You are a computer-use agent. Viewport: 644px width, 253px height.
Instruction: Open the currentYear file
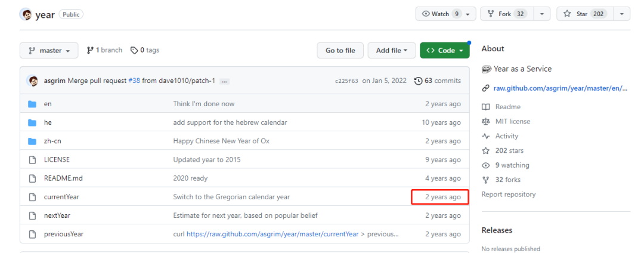tap(61, 197)
